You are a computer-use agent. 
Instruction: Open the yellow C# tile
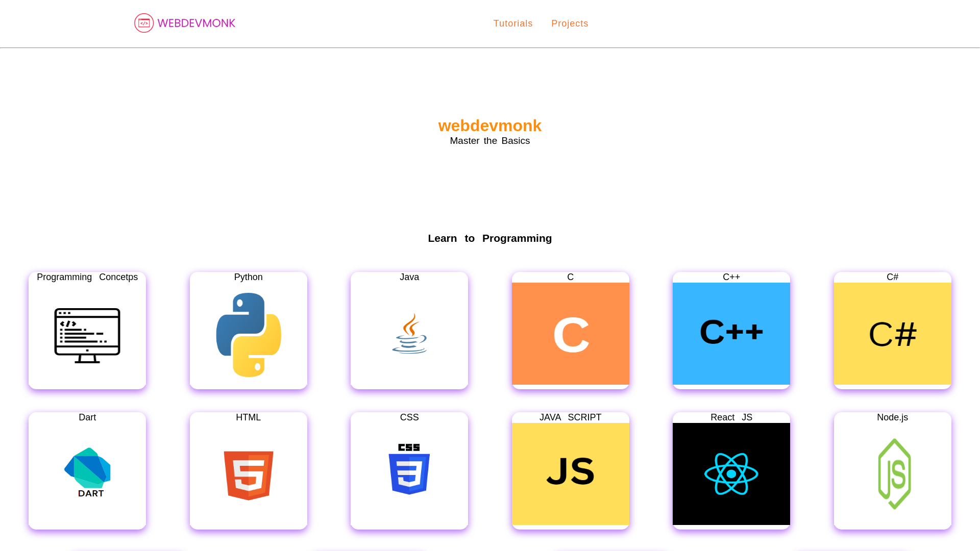(893, 334)
